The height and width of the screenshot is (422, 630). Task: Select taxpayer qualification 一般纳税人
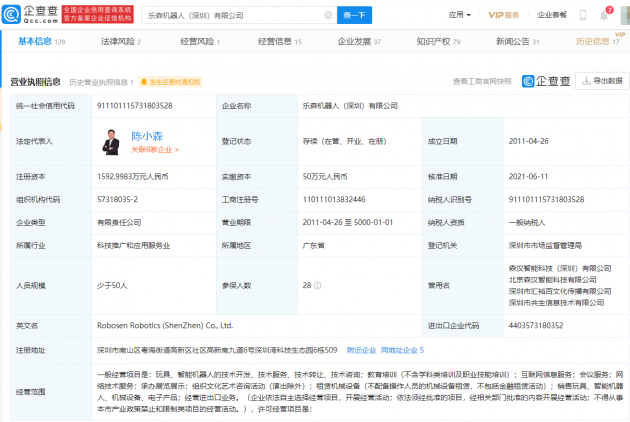(x=527, y=222)
